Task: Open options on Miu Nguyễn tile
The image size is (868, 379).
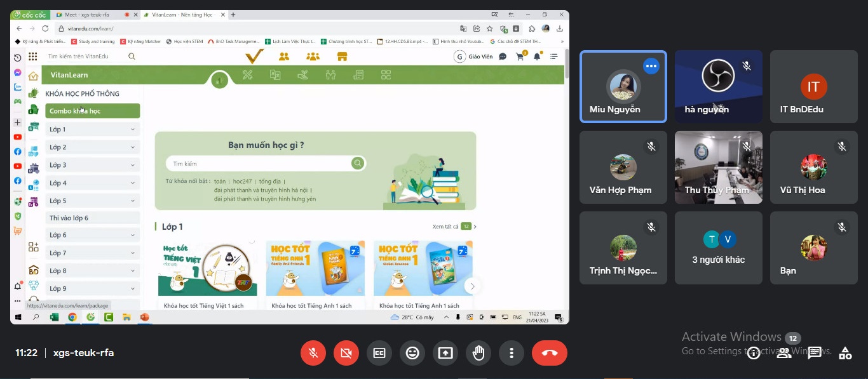Action: (x=651, y=66)
